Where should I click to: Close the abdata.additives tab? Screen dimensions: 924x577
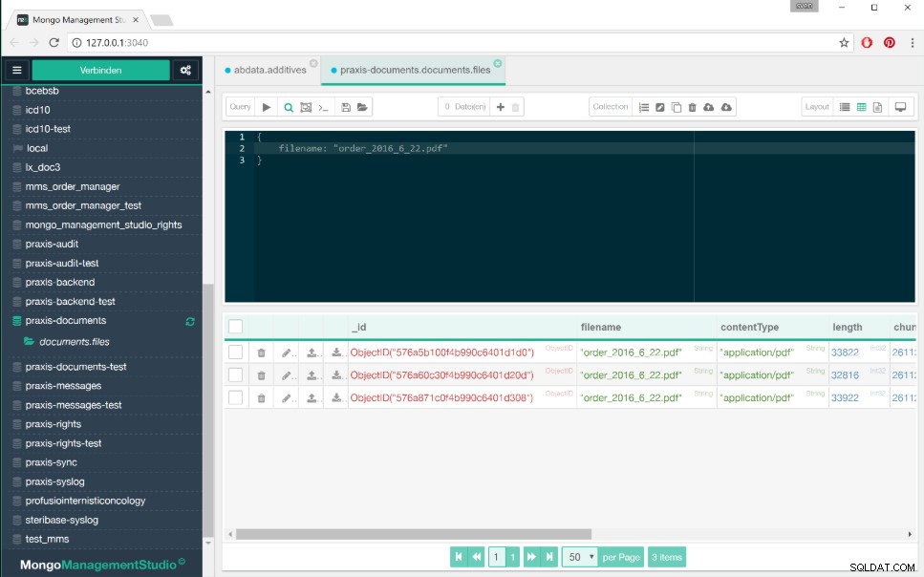click(x=313, y=63)
